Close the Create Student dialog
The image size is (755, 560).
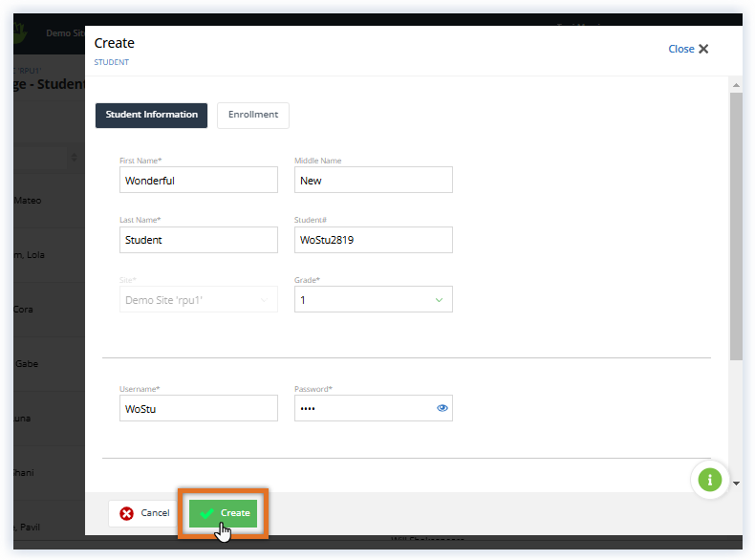coord(688,49)
